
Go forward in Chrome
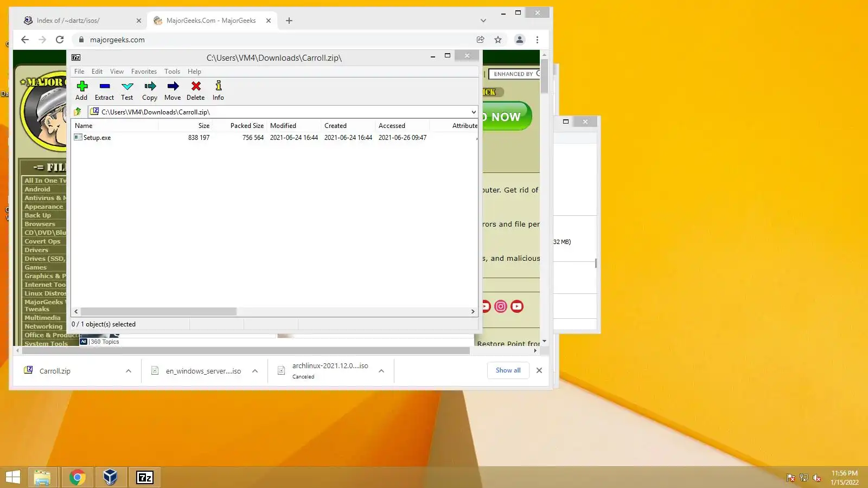click(42, 40)
